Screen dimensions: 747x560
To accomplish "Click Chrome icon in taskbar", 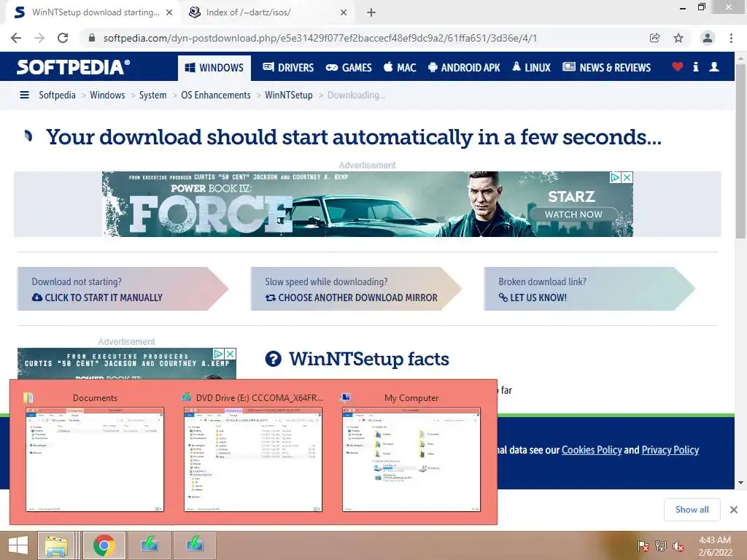I will [104, 545].
